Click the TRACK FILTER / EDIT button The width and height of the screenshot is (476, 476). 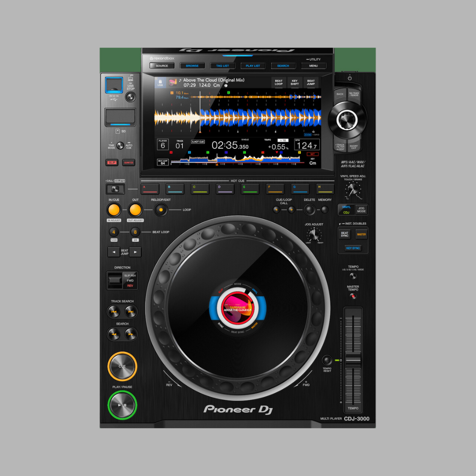coord(340,147)
